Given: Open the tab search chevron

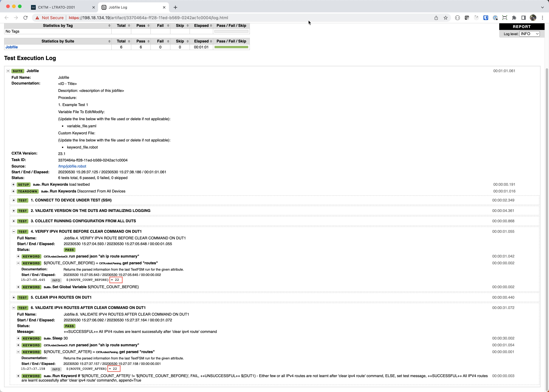Looking at the screenshot, I should (543, 7).
